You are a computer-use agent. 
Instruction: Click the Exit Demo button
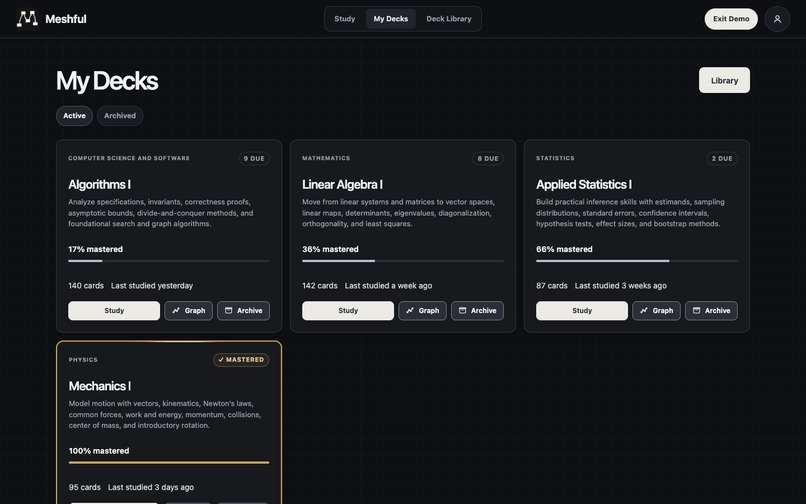click(731, 19)
